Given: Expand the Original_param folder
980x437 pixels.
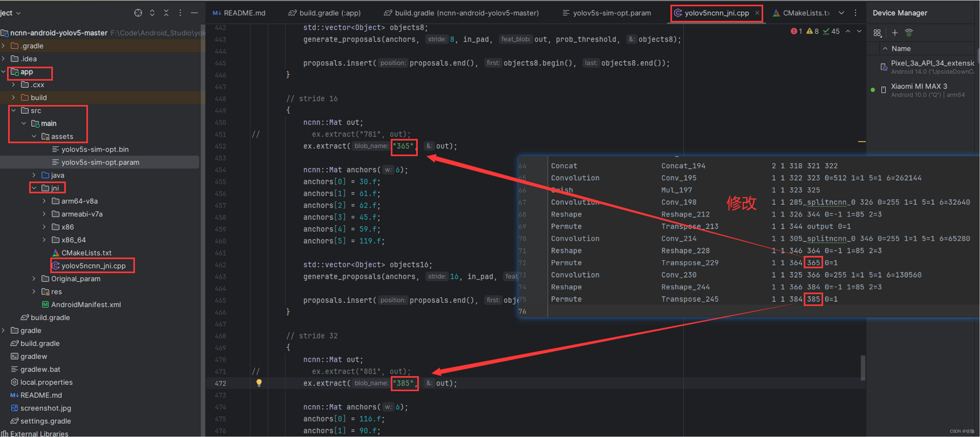Looking at the screenshot, I should 34,279.
